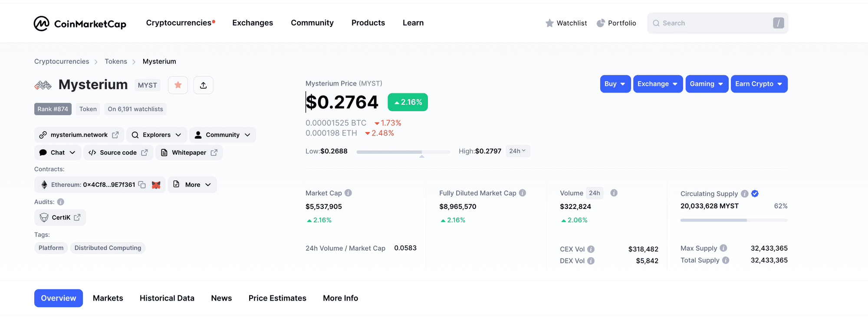Expand the More contracts dropdown
868x321 pixels.
[192, 185]
